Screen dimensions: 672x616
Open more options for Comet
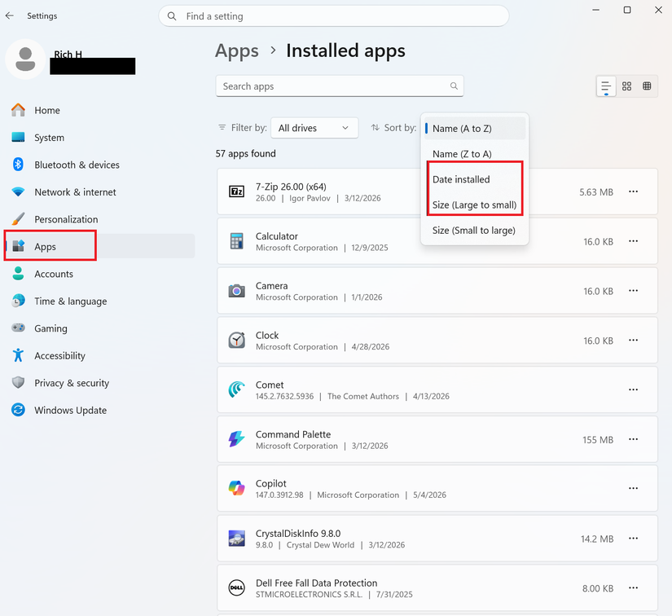point(634,389)
